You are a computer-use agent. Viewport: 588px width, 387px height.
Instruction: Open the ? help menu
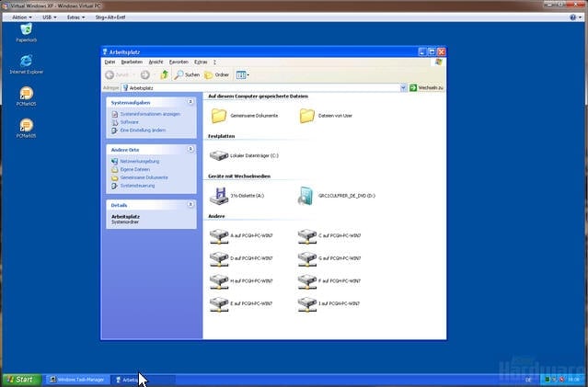(x=214, y=62)
